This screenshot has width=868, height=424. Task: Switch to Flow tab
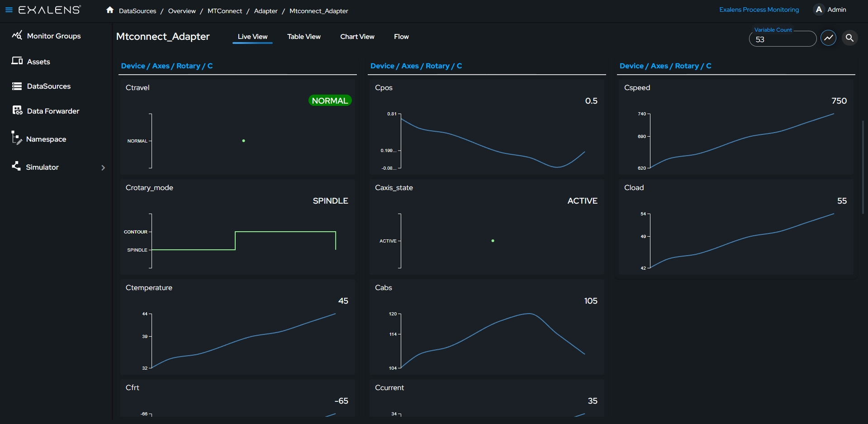[401, 37]
